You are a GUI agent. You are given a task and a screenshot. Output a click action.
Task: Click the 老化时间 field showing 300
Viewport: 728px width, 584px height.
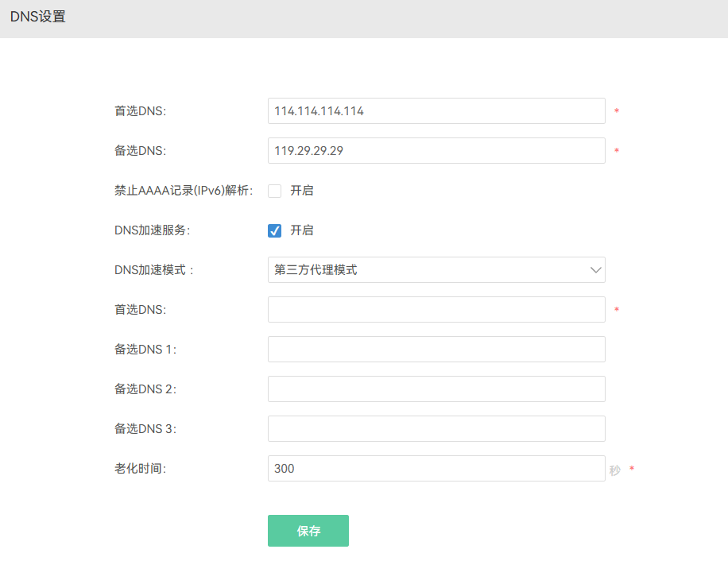pyautogui.click(x=436, y=469)
